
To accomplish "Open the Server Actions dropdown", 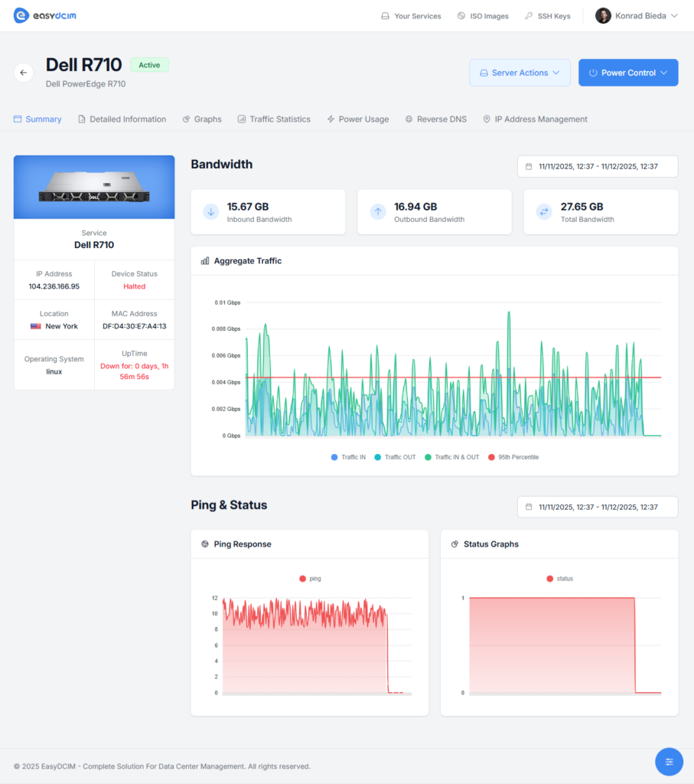I will 520,72.
